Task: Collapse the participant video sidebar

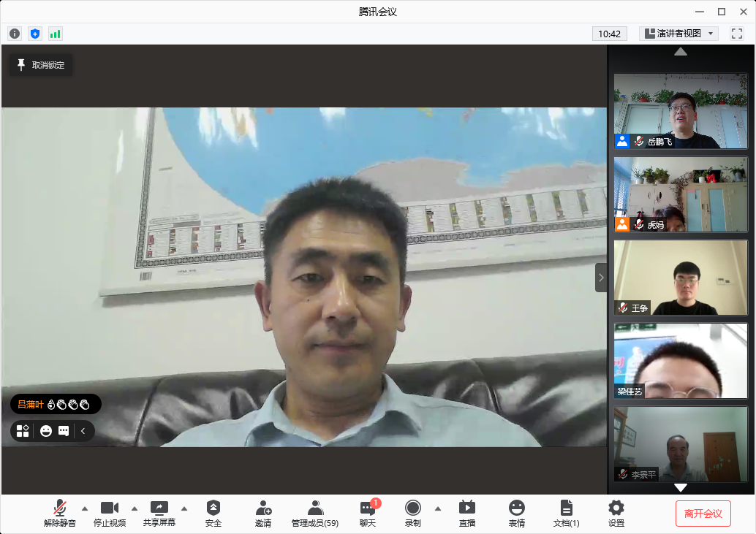Action: [x=601, y=278]
